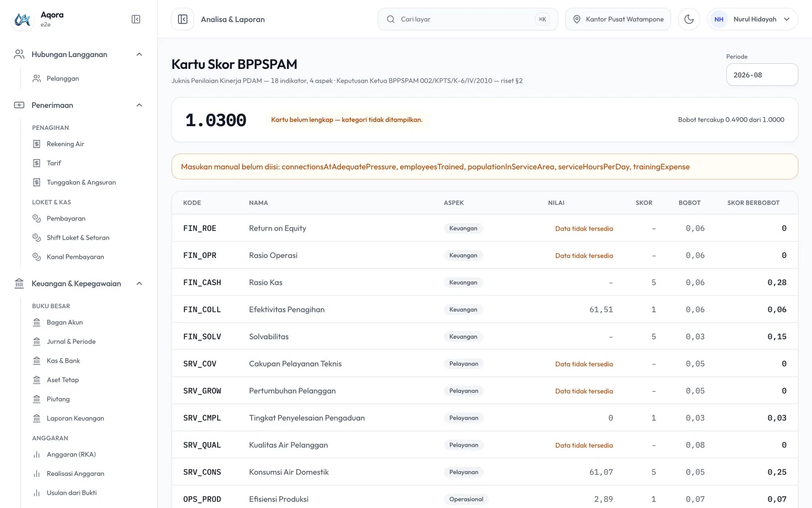
Task: Click the NH avatar
Action: click(x=719, y=19)
